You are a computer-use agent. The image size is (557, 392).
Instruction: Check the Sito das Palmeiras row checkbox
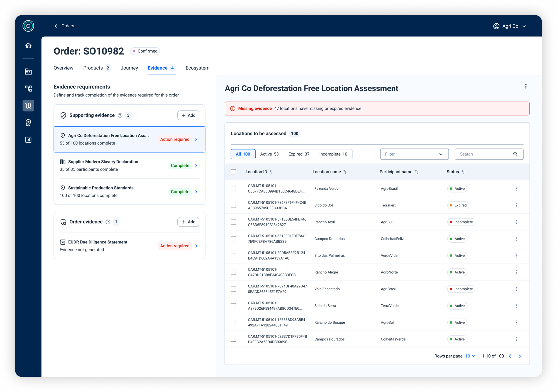[x=233, y=255]
